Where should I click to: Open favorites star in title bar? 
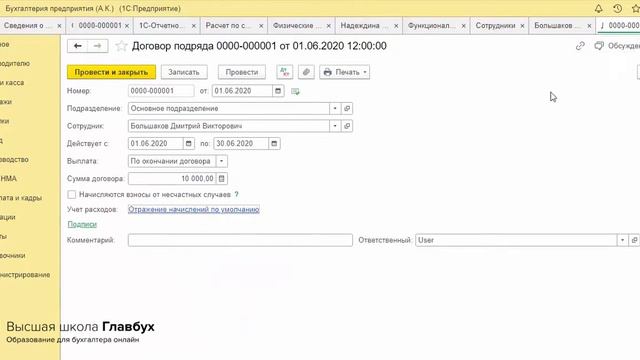(x=636, y=9)
